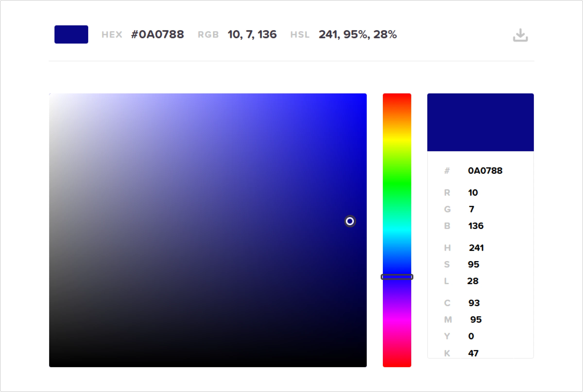Select the header HSL value 241, 95%, 28%
The image size is (583, 392).
coord(358,34)
